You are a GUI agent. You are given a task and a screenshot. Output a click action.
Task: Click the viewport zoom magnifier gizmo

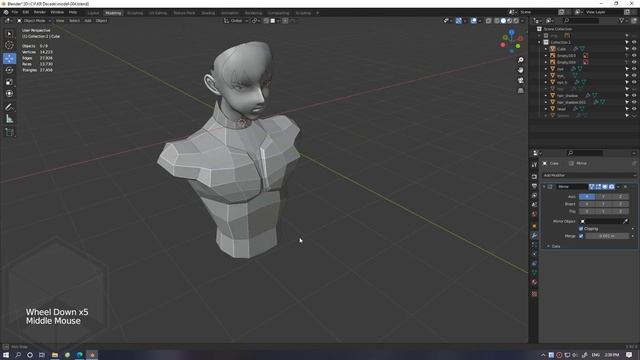[521, 60]
